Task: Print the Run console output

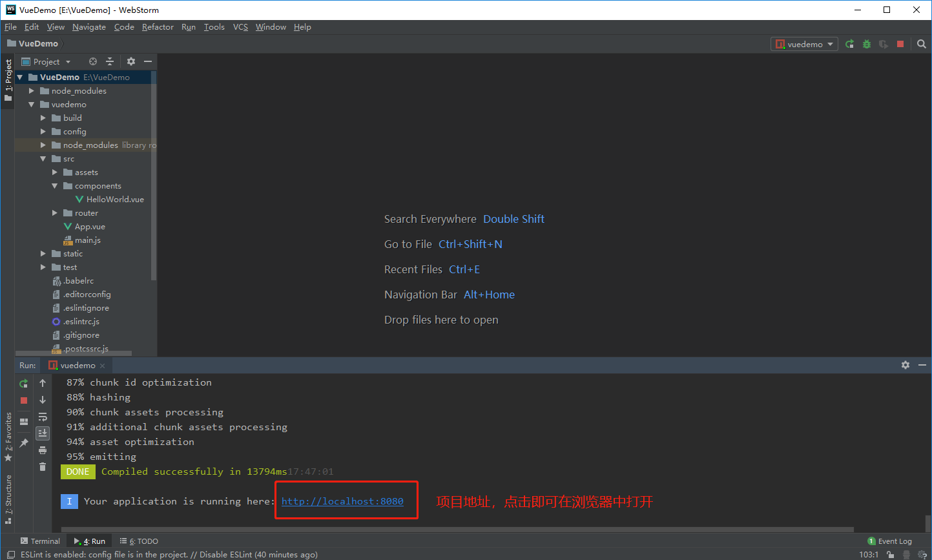Action: pyautogui.click(x=43, y=450)
